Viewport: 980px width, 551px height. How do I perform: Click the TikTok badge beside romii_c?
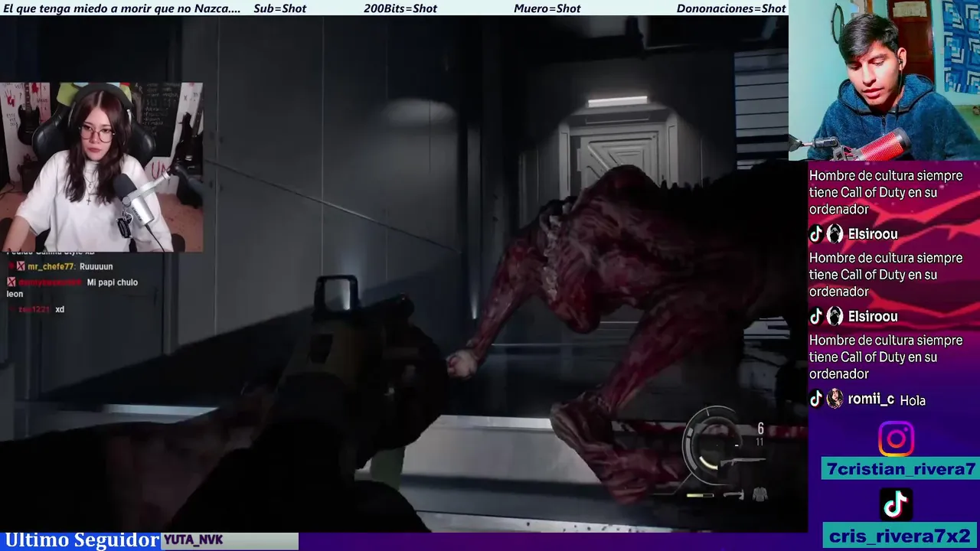[816, 399]
